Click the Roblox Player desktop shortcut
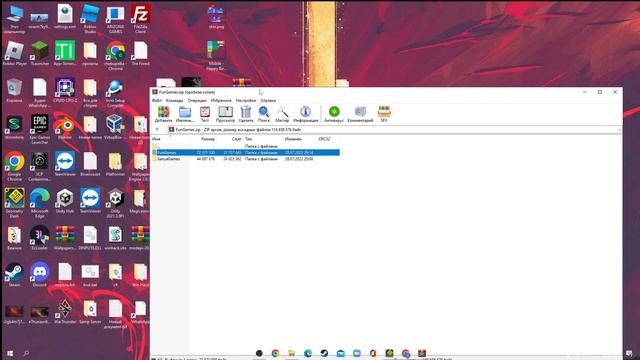The height and width of the screenshot is (360, 640). click(x=15, y=54)
